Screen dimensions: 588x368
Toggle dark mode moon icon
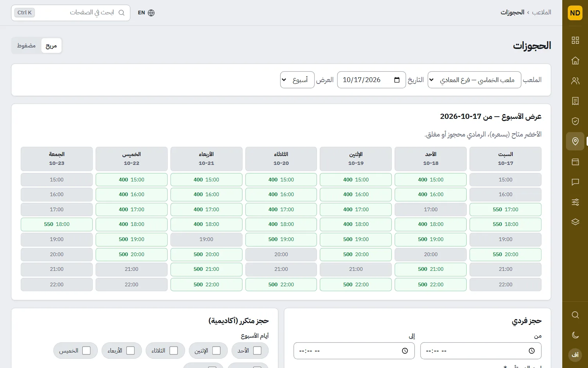pos(575,335)
